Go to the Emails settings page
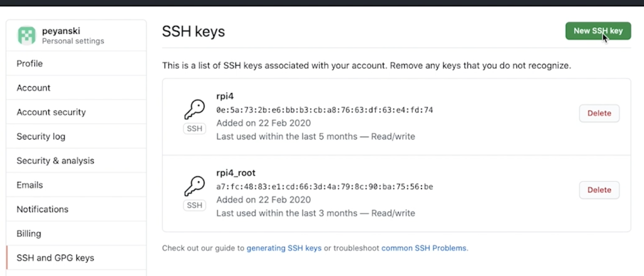This screenshot has width=644, height=276. pyautogui.click(x=29, y=185)
